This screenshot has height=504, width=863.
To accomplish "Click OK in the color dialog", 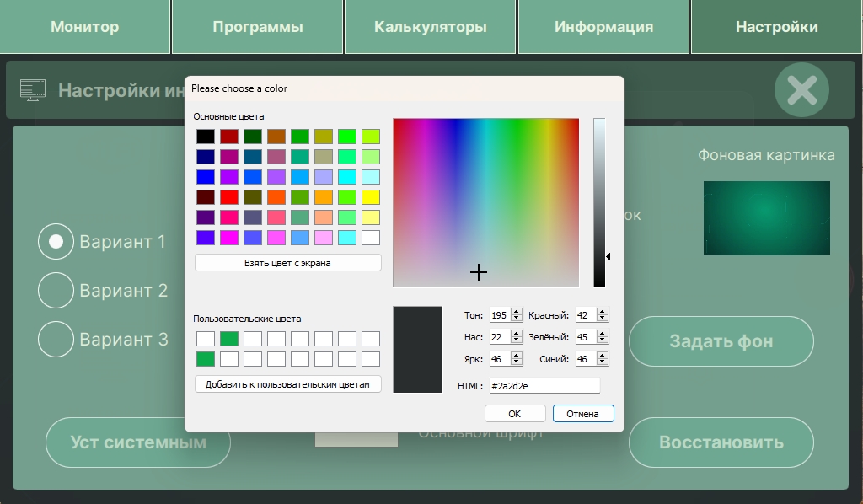I will coord(515,414).
